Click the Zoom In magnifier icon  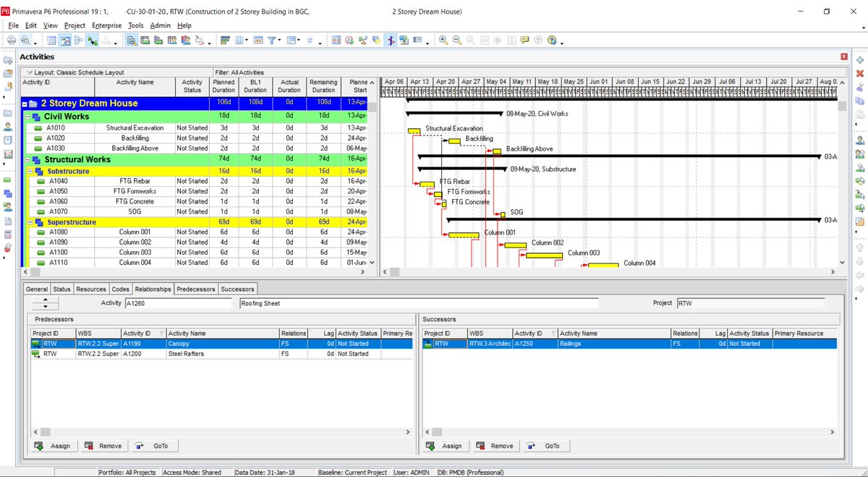tap(443, 41)
